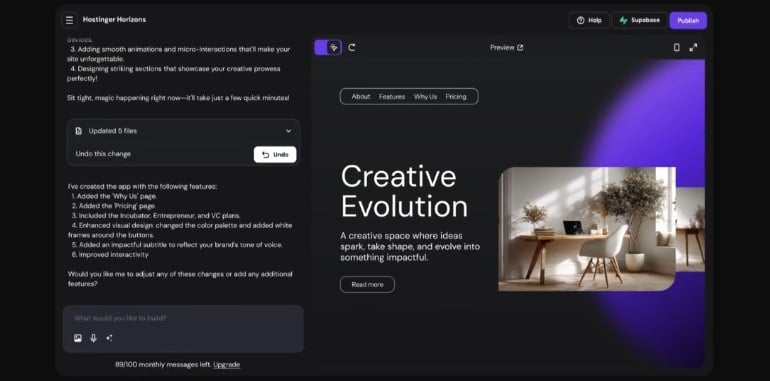Viewport: 770px width, 381px height.
Task: Expand the preview to fullscreen
Action: tap(693, 48)
